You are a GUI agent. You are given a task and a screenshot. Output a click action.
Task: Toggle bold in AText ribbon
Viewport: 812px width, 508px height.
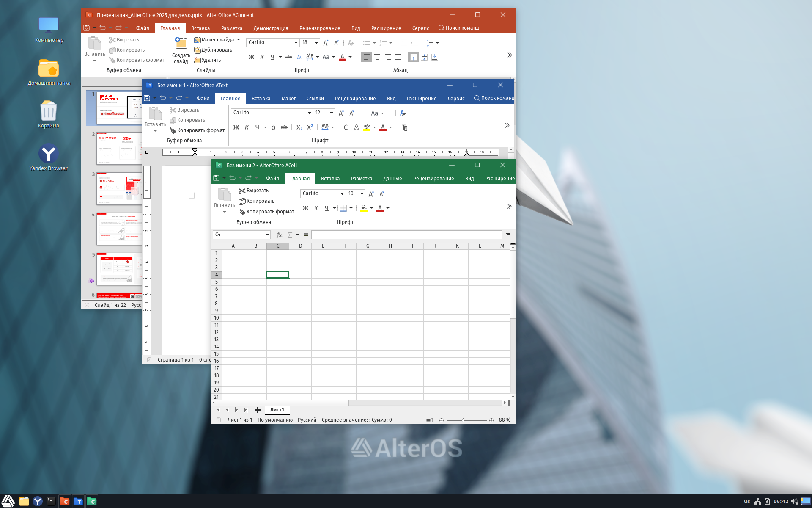236,127
